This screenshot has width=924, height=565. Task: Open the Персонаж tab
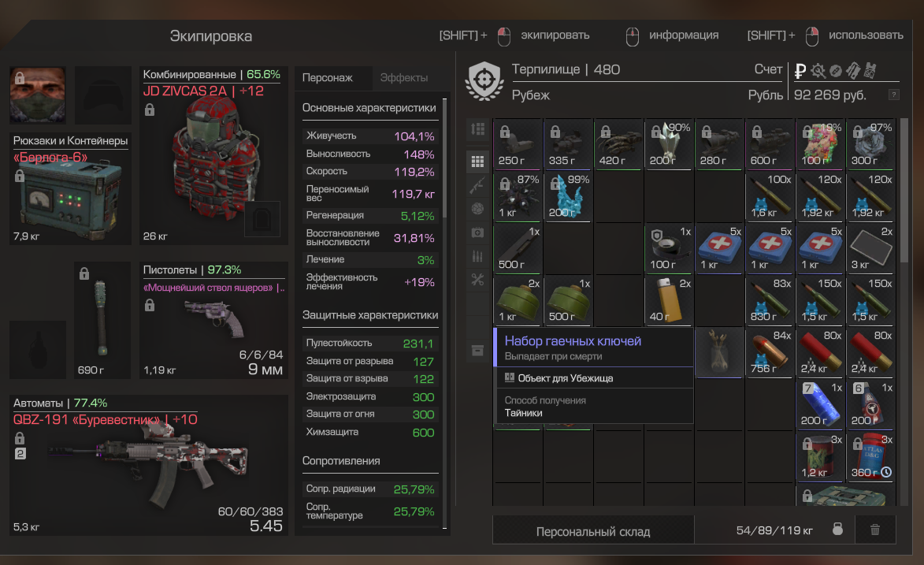coord(328,78)
